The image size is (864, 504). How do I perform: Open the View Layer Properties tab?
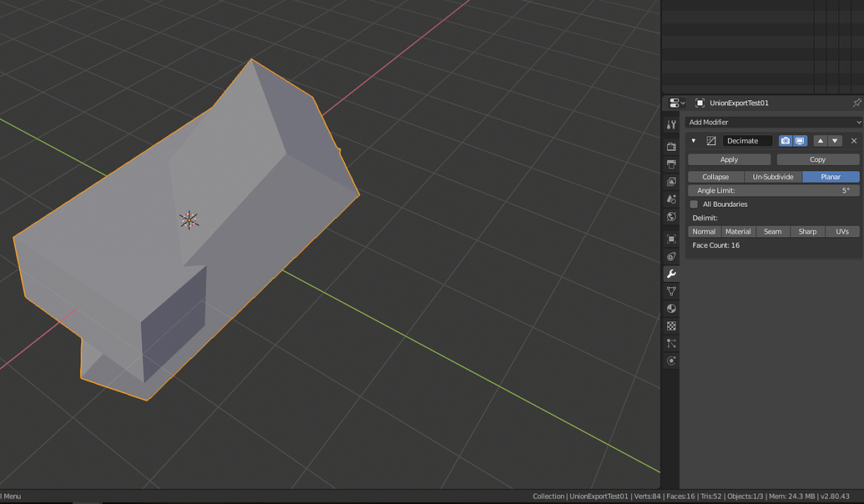671,181
